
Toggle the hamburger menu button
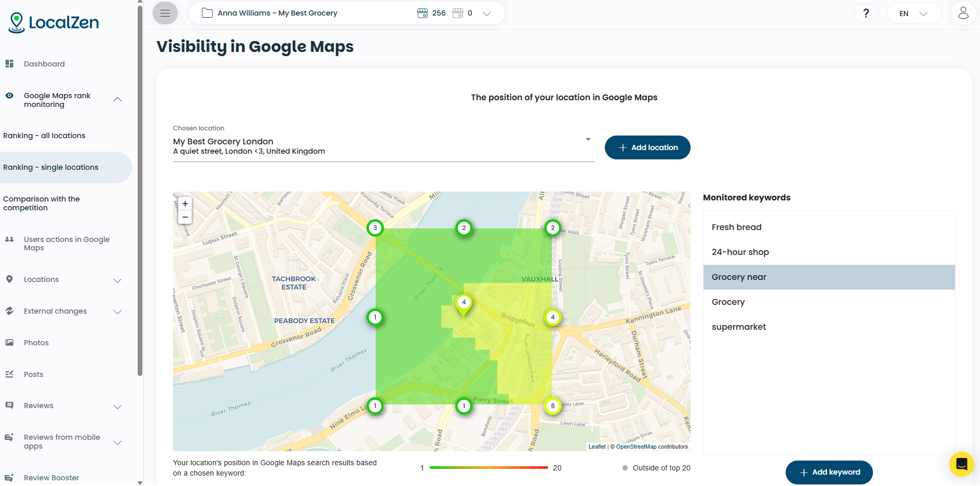tap(165, 13)
